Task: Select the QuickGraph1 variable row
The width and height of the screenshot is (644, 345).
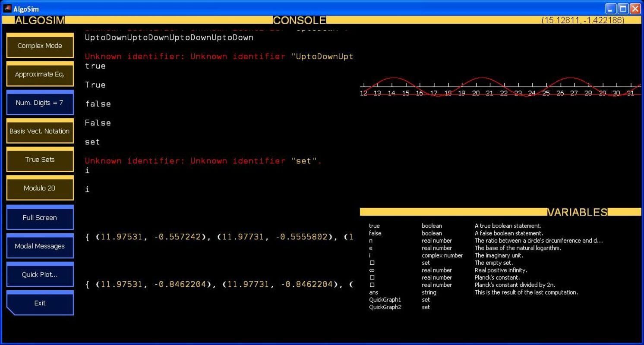Action: [x=385, y=300]
